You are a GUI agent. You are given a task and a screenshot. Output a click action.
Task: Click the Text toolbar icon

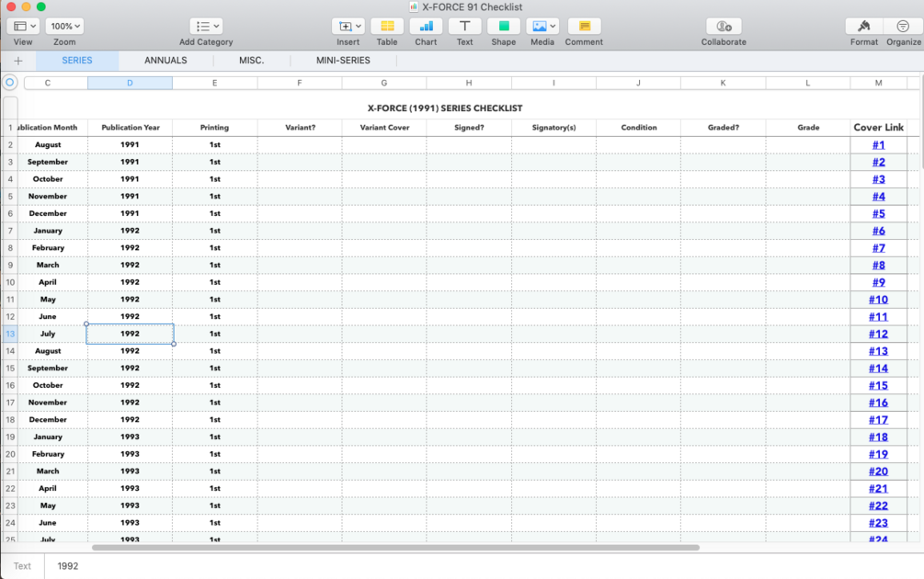click(465, 27)
